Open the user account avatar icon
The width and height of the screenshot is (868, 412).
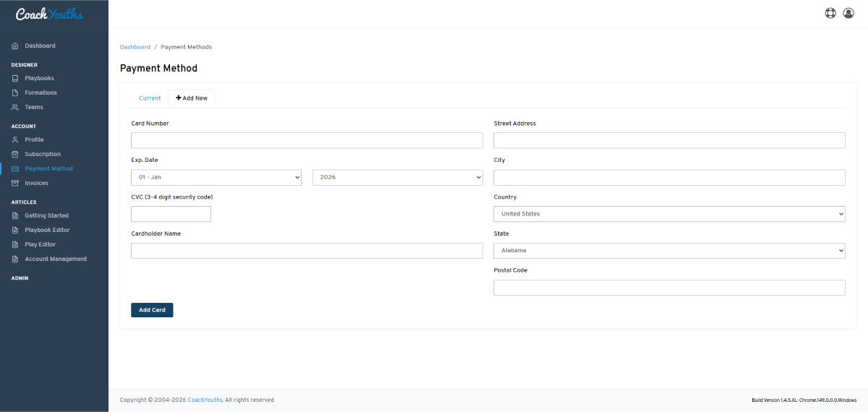click(848, 13)
